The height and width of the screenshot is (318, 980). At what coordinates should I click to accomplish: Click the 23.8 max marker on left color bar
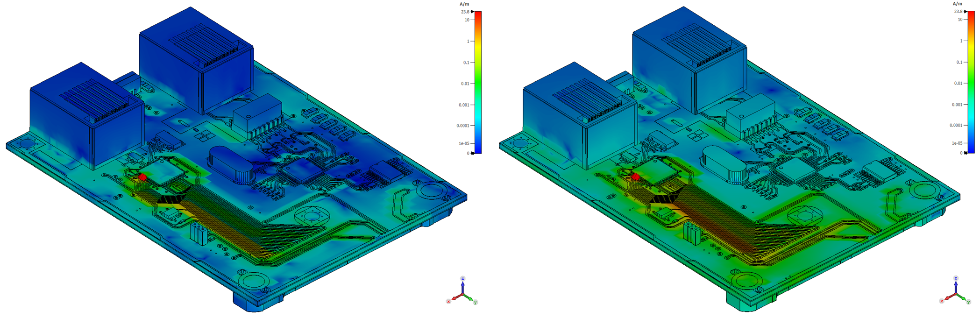(466, 12)
